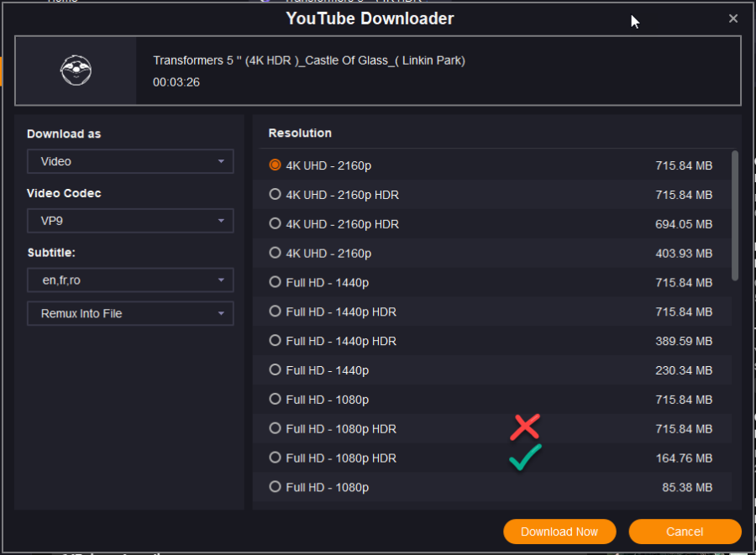Click the 164.76 MB file size
756x555 pixels.
[x=684, y=458]
